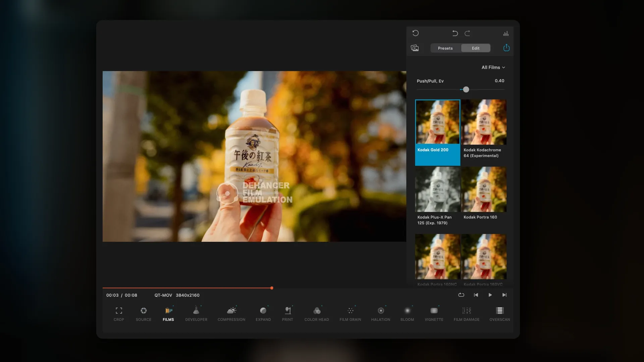Toggle loop playback

461,295
